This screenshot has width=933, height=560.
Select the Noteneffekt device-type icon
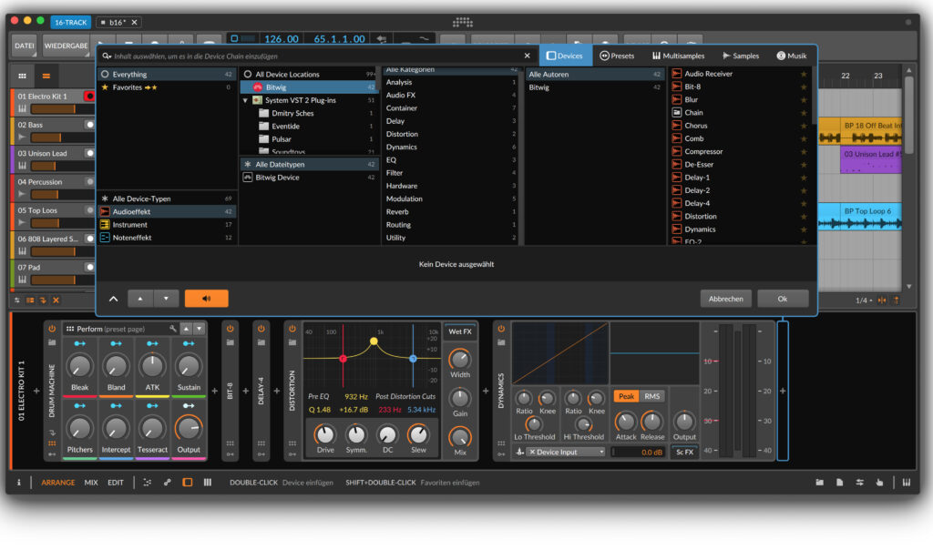pyautogui.click(x=105, y=238)
